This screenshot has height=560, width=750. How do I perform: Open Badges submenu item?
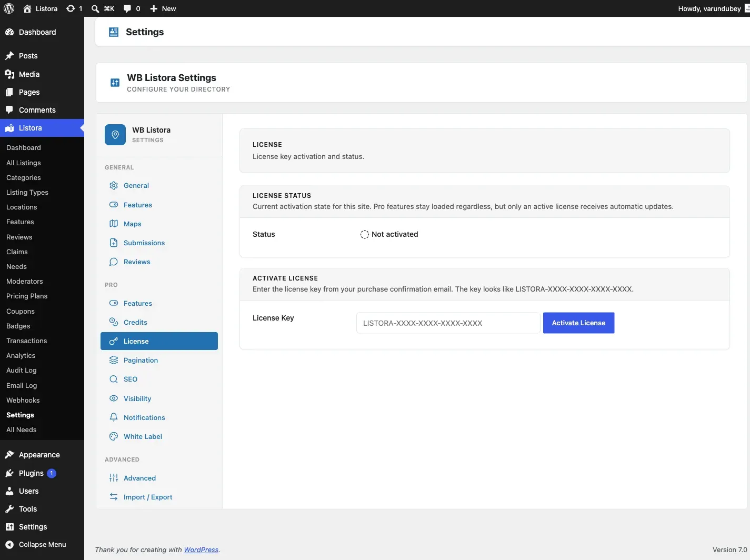(18, 326)
